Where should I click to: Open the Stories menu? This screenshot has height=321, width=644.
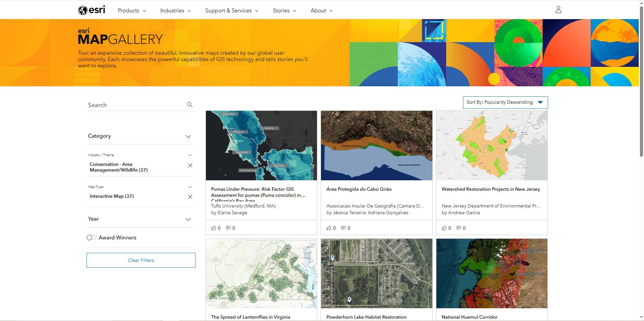click(284, 10)
